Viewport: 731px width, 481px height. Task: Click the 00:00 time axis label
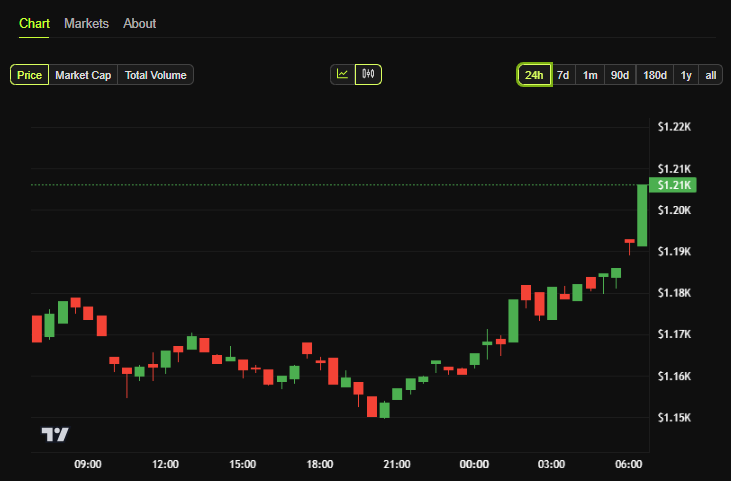click(474, 464)
